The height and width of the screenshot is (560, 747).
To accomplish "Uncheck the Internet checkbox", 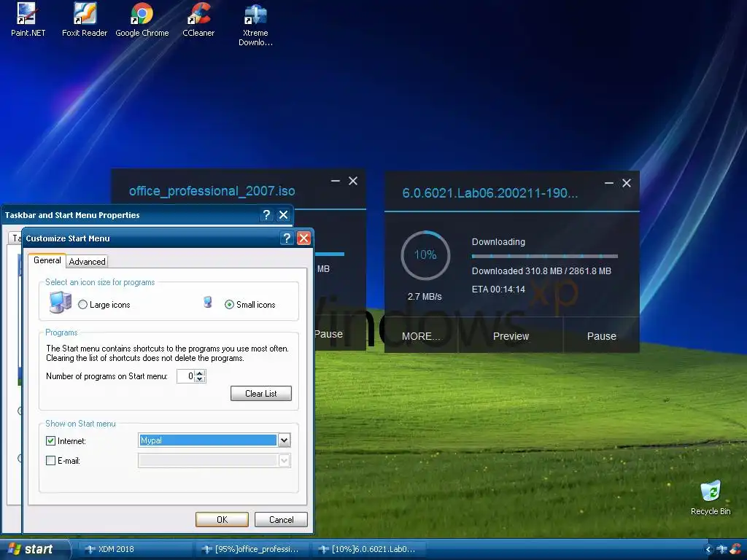I will (x=50, y=441).
